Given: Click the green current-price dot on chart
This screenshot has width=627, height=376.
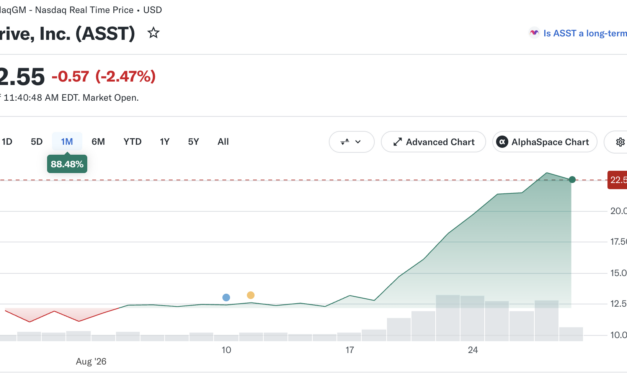Looking at the screenshot, I should click(572, 180).
